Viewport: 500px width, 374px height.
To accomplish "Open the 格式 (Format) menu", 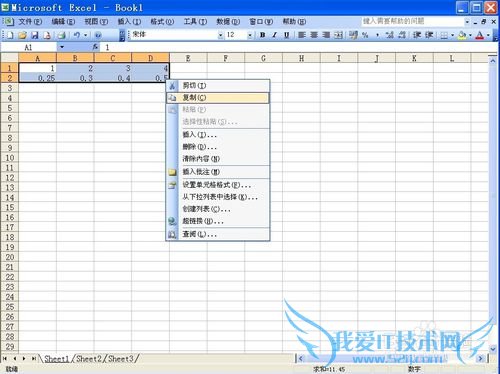I will (x=162, y=22).
